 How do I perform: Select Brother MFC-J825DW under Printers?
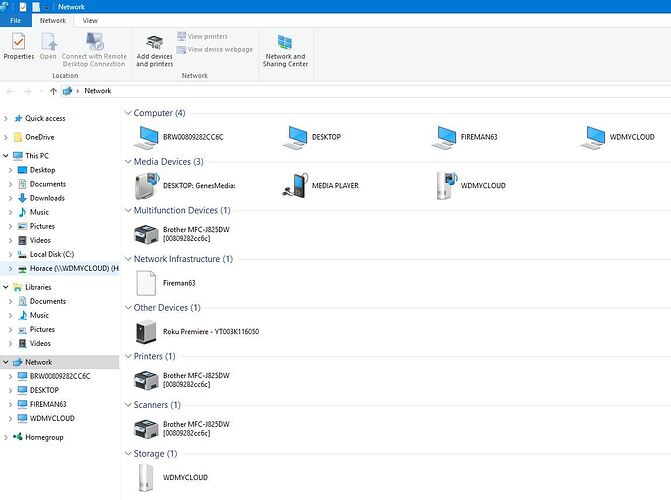point(182,380)
